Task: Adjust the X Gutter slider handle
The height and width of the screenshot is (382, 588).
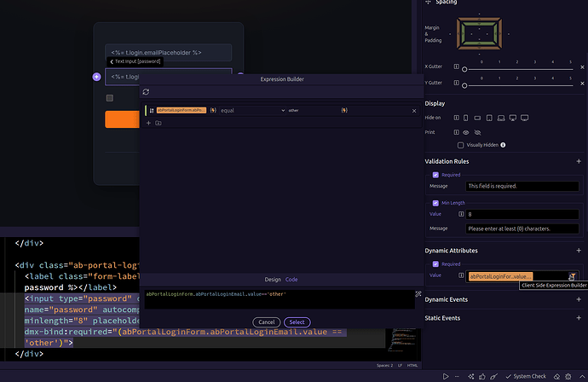Action: tap(464, 69)
